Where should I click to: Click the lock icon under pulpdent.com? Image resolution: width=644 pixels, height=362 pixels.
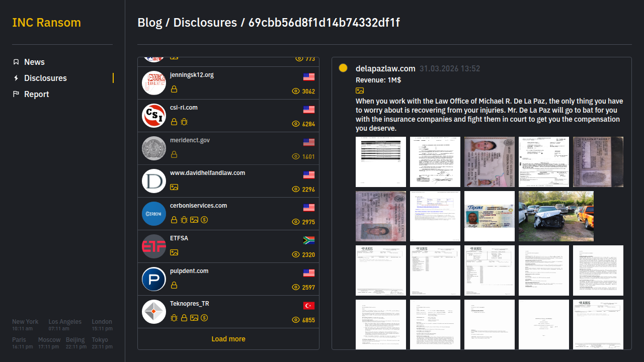(x=174, y=285)
